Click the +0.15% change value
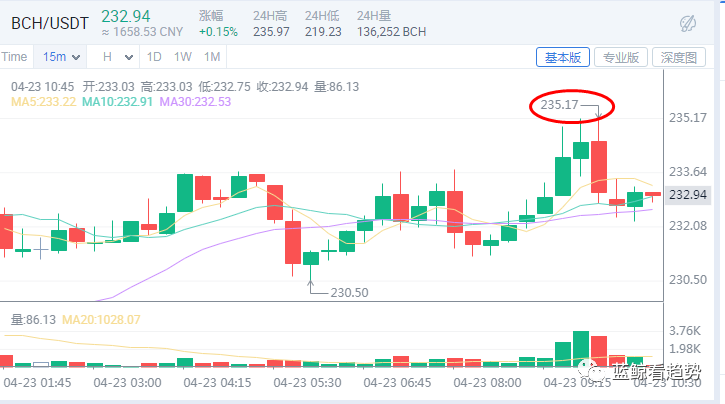This screenshot has width=725, height=404. pyautogui.click(x=218, y=32)
